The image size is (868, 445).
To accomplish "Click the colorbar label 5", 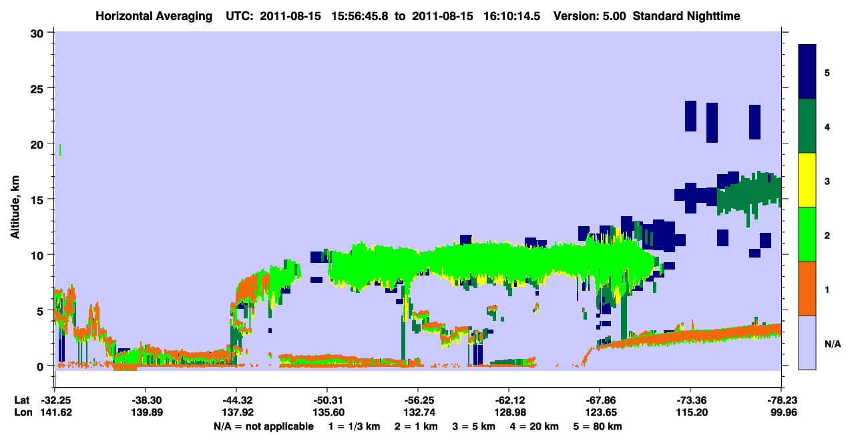I will tap(827, 72).
